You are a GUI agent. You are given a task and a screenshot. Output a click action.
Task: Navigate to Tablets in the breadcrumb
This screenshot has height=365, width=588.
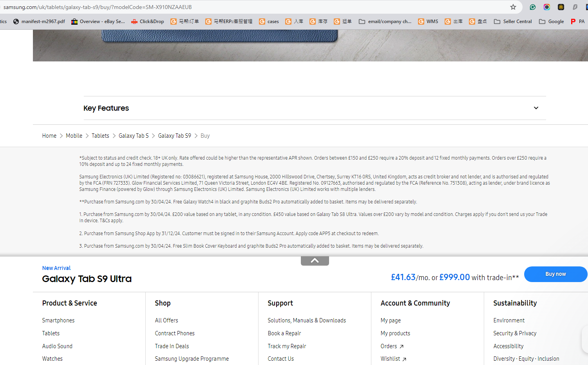tap(100, 136)
